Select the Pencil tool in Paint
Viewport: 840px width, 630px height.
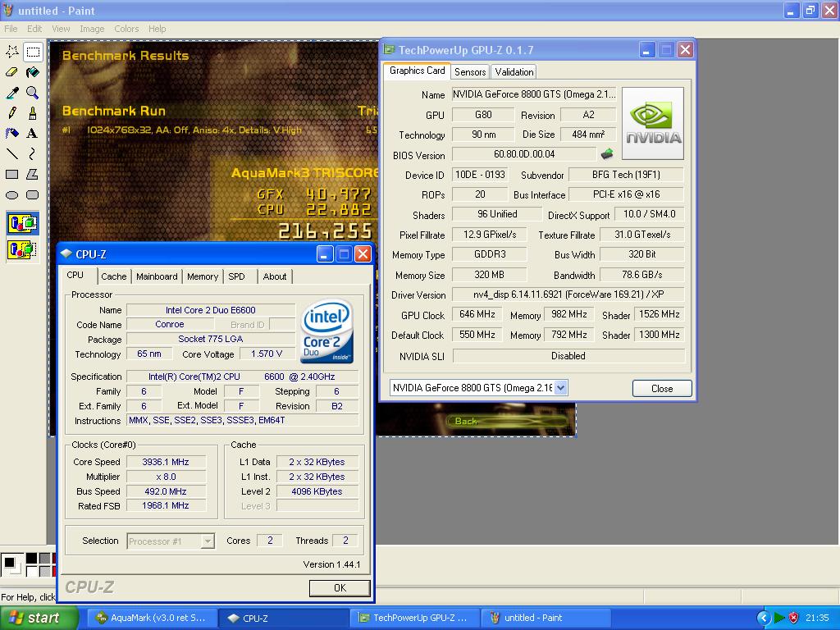pos(12,112)
